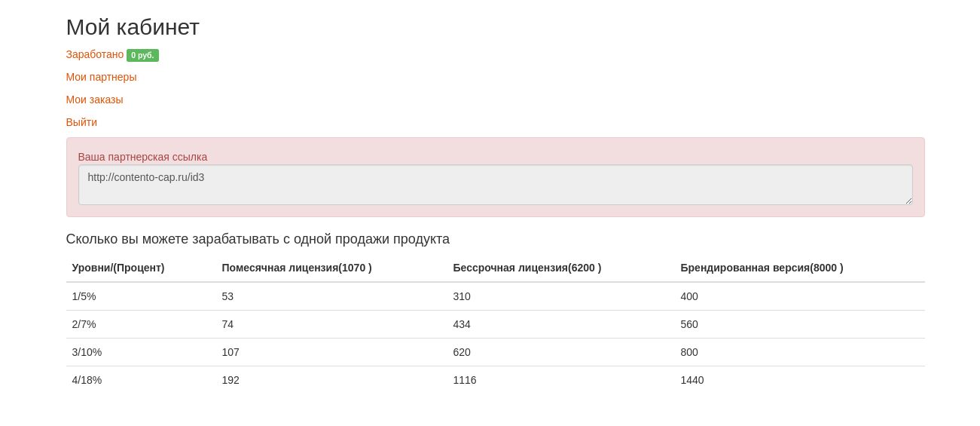Go to Мои партнеры page
The height and width of the screenshot is (426, 980).
tap(101, 77)
